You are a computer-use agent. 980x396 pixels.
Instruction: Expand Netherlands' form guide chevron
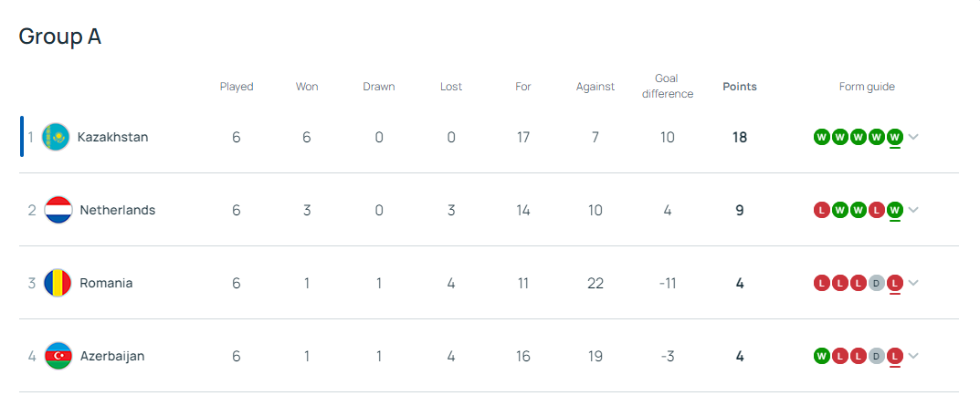pyautogui.click(x=913, y=210)
